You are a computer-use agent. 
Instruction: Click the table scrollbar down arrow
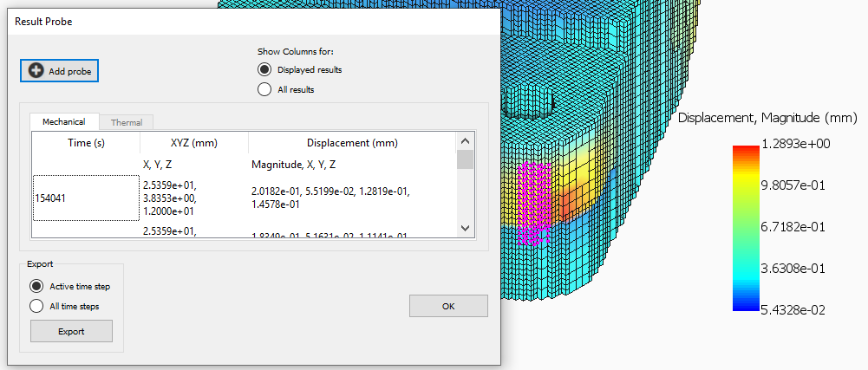(x=466, y=228)
